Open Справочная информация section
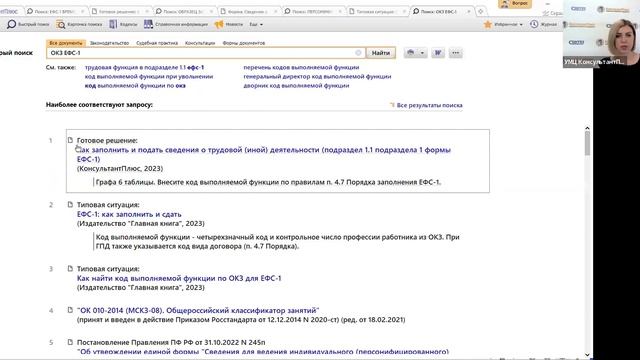 (176, 24)
